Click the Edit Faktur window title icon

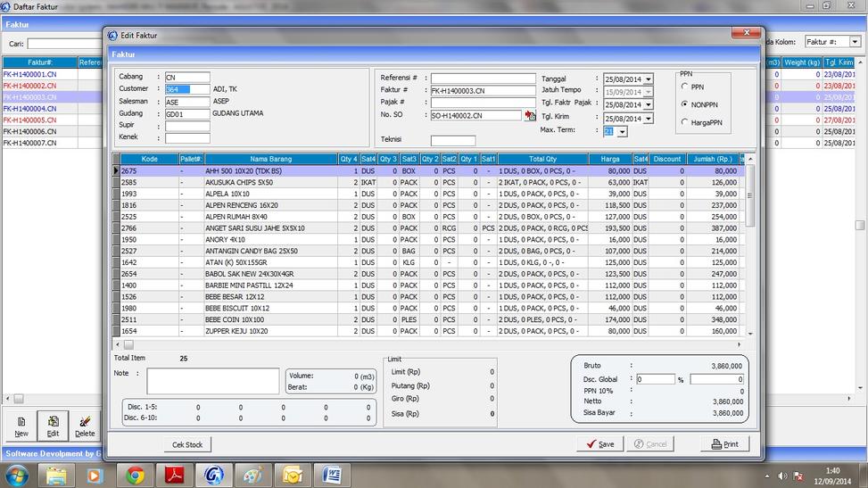[113, 36]
